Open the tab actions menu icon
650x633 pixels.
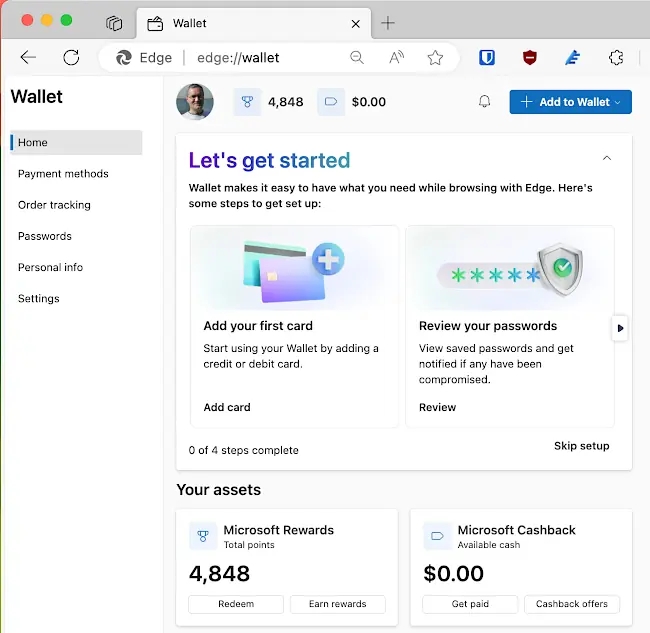coord(114,23)
